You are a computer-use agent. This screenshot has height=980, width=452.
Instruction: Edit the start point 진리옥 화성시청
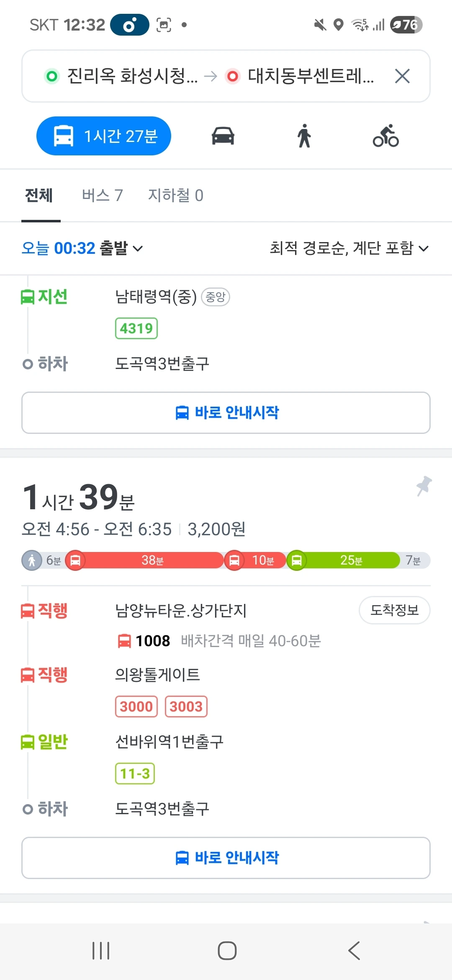pyautogui.click(x=121, y=76)
